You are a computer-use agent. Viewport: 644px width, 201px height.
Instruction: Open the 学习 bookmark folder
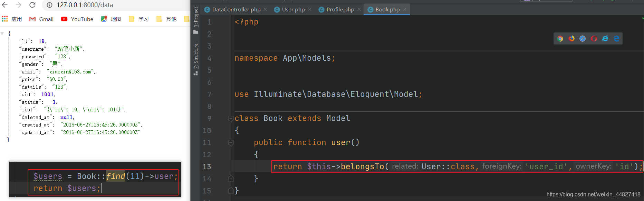[x=138, y=19]
